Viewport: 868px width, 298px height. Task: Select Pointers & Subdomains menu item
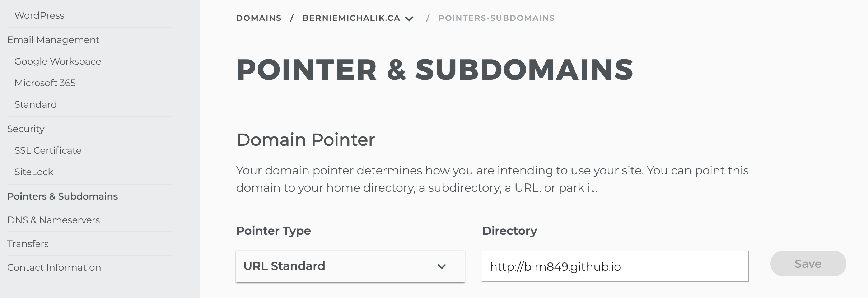click(62, 196)
